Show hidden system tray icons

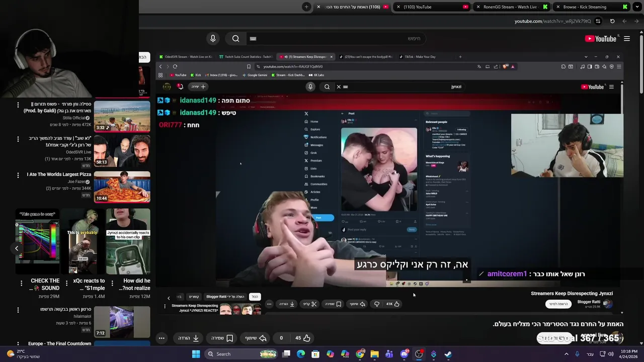point(566,354)
